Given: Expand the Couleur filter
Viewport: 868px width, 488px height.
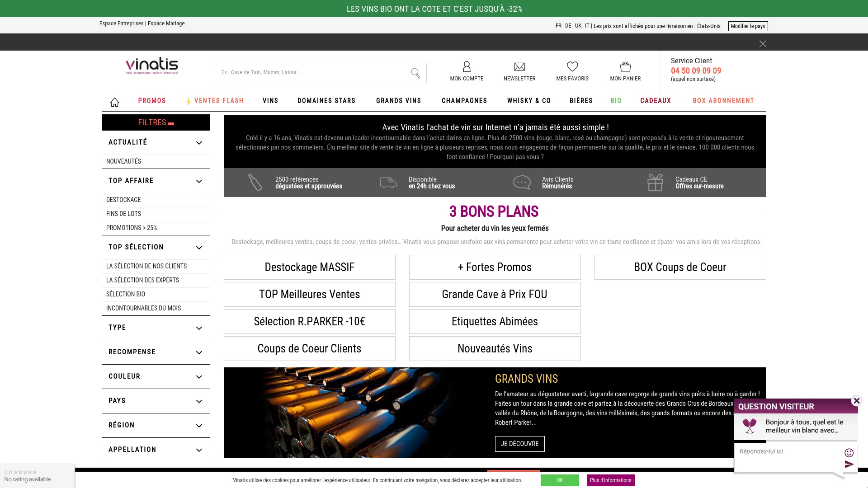Looking at the screenshot, I should click(156, 377).
